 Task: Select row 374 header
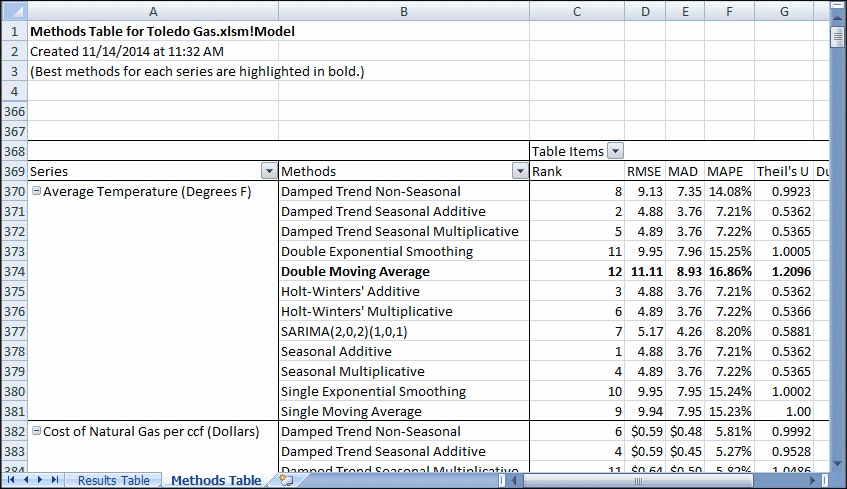coord(14,271)
